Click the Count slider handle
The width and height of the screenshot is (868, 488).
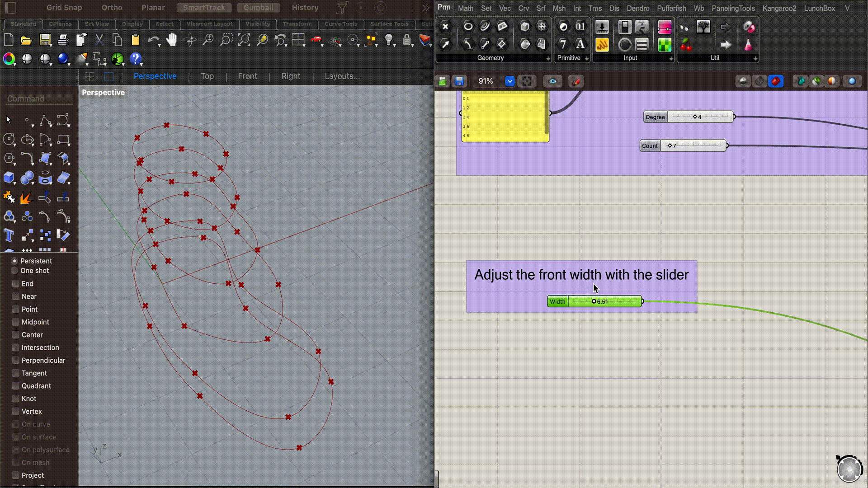[670, 145]
